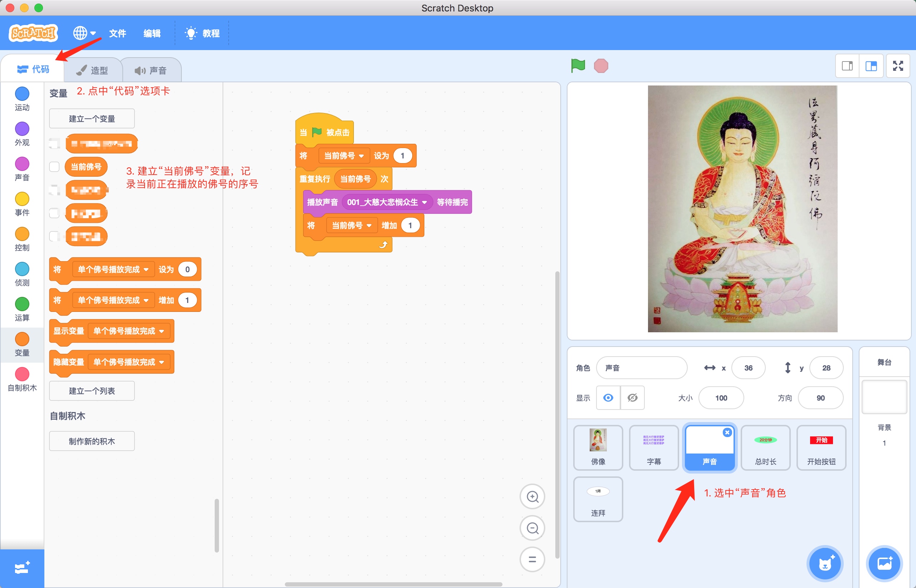
Task: Open the 编辑 menu
Action: click(x=152, y=33)
